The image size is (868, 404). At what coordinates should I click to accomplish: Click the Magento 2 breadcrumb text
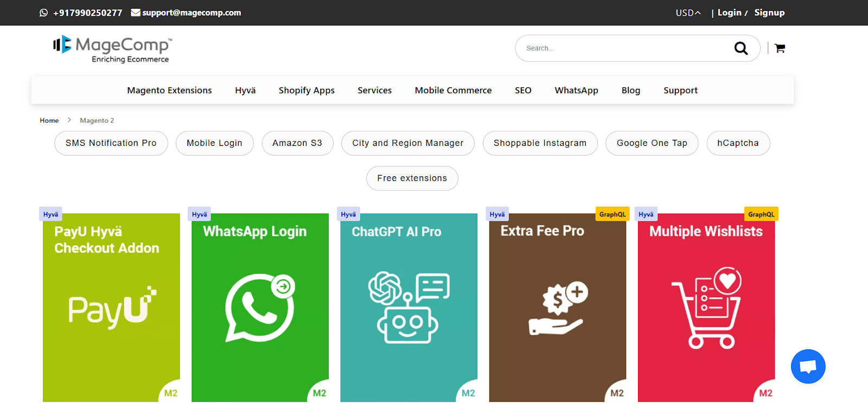(x=97, y=120)
